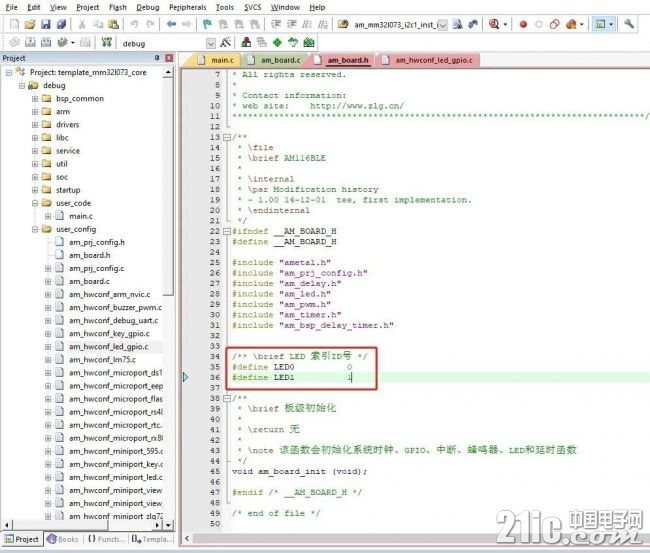Expand the drivers folder
Viewport: 650px width, 553px height.
pyautogui.click(x=35, y=125)
